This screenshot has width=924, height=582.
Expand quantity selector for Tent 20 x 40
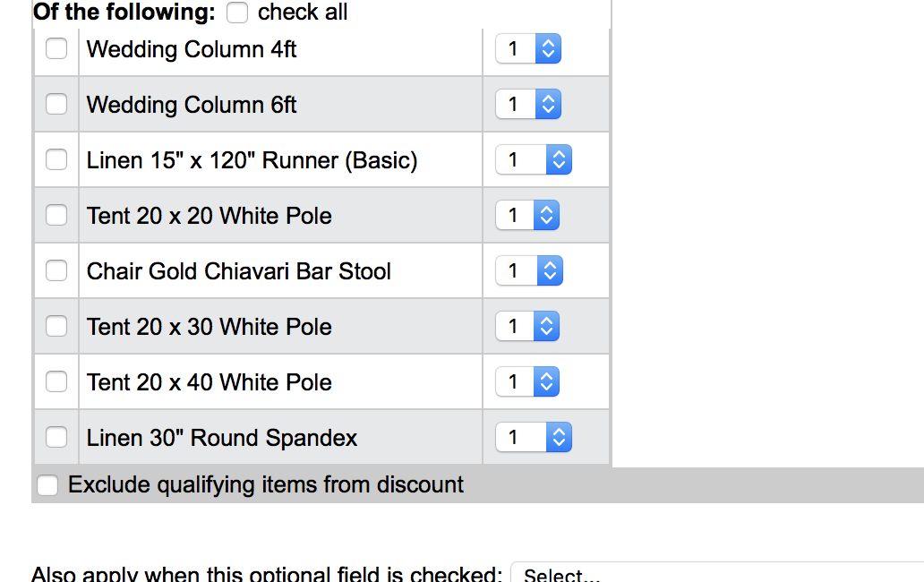[x=528, y=381]
